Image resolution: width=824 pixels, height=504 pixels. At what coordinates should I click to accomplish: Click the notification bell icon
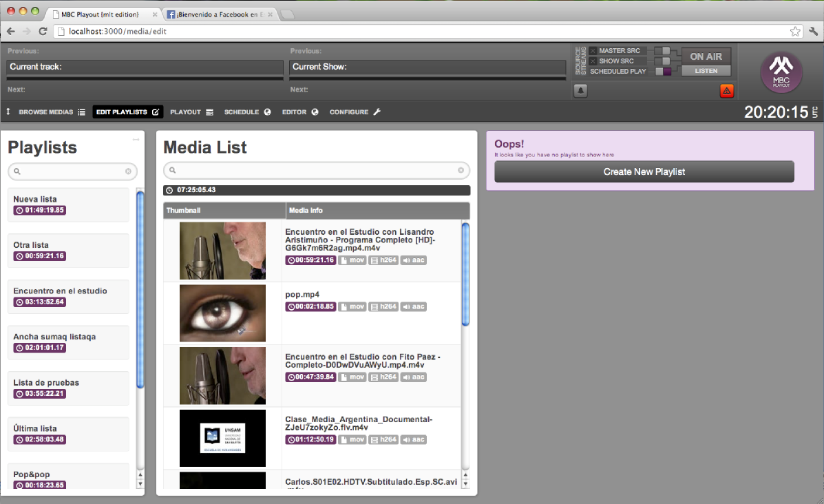coord(580,90)
